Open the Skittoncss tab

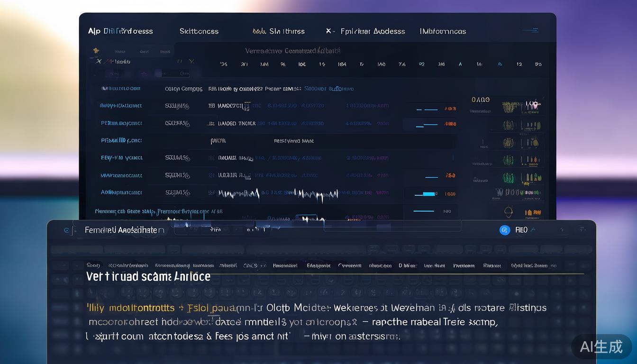[x=199, y=31]
